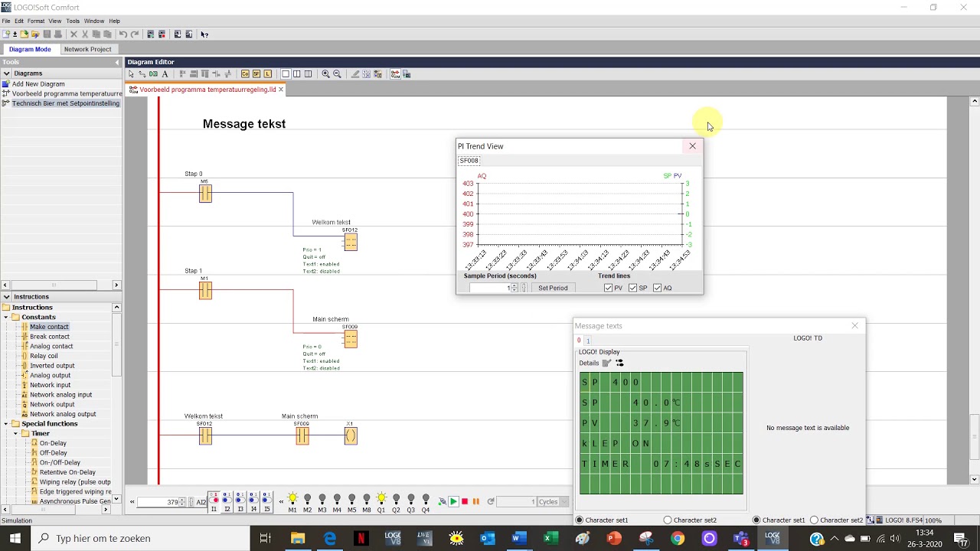Viewport: 980px width, 551px height.
Task: Uncheck the SP trend line checkbox
Action: point(633,289)
